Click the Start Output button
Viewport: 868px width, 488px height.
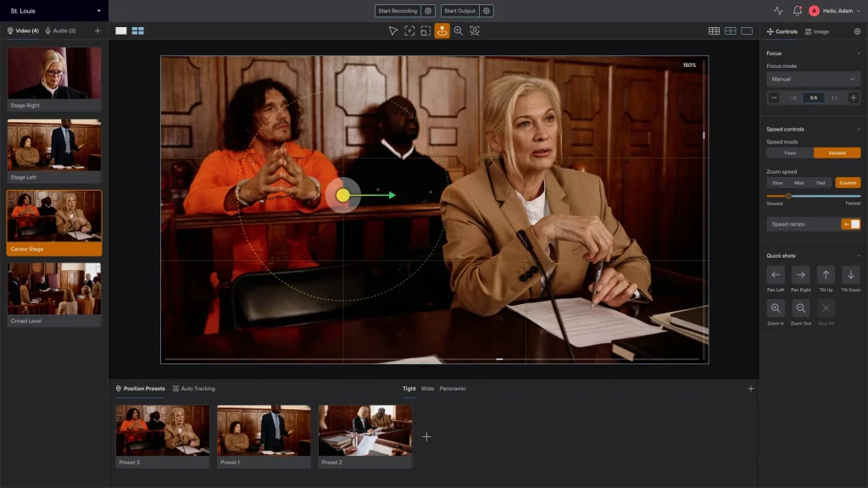point(459,10)
